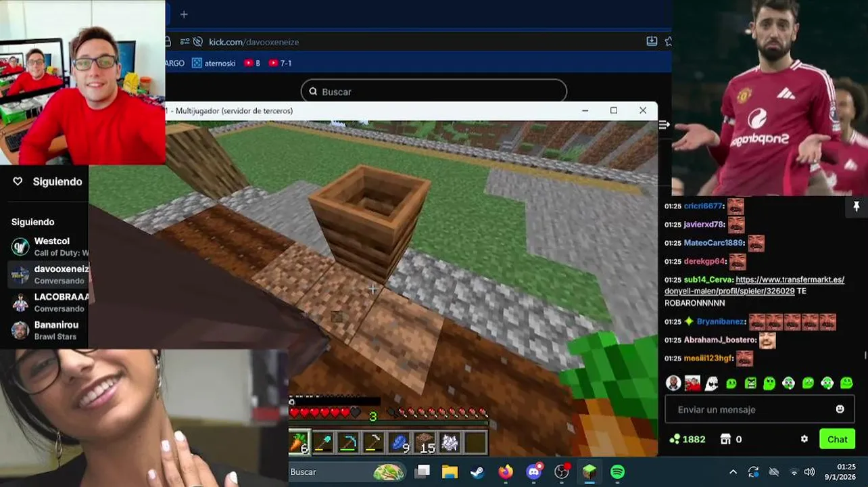Click the Windows taskbar Buscar search box
The height and width of the screenshot is (487, 868).
[347, 471]
